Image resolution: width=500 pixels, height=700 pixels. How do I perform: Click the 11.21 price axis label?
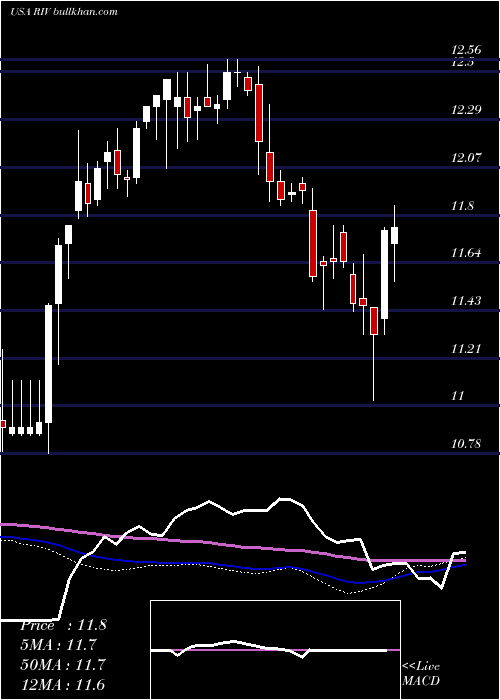pos(466,348)
